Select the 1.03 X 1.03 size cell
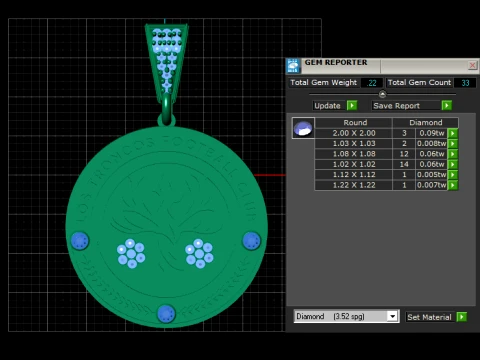Screen dimensions: 480x360 point(354,144)
